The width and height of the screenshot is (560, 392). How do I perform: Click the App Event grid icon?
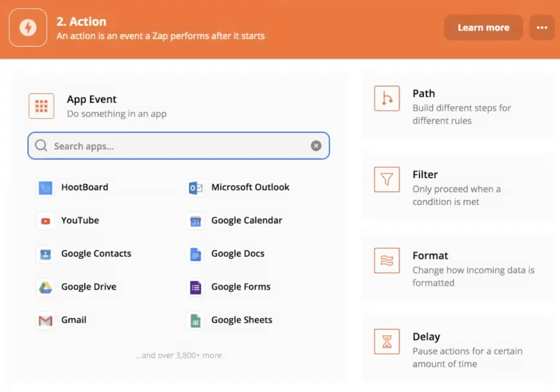[41, 106]
